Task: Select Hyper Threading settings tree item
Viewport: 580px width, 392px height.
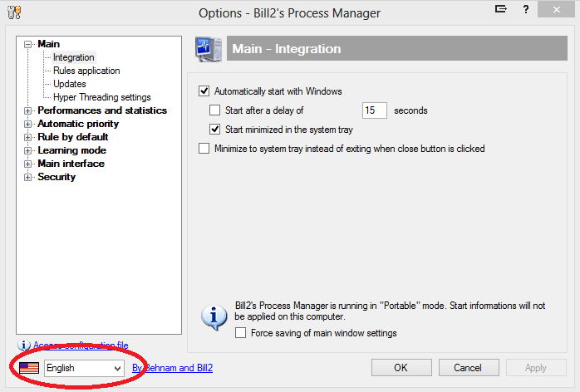Action: coord(101,97)
